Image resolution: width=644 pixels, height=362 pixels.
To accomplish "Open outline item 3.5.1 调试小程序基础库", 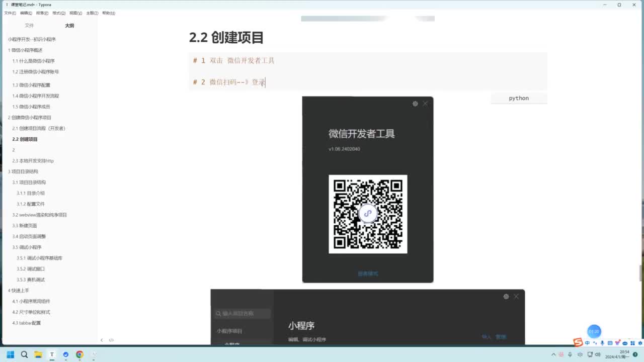I will [39, 258].
